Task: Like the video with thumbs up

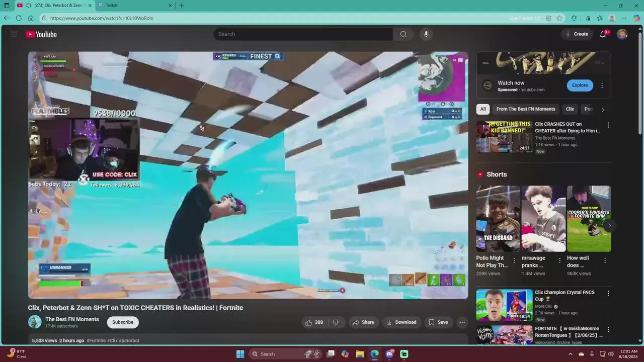Action: tap(314, 322)
